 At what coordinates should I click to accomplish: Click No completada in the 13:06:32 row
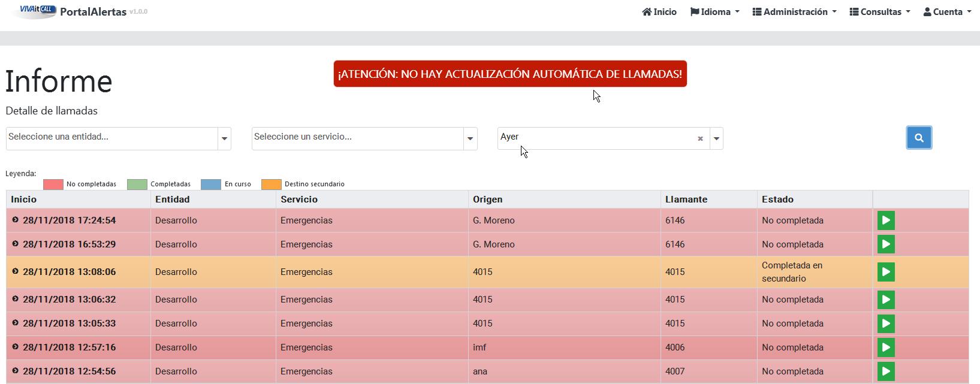point(792,300)
